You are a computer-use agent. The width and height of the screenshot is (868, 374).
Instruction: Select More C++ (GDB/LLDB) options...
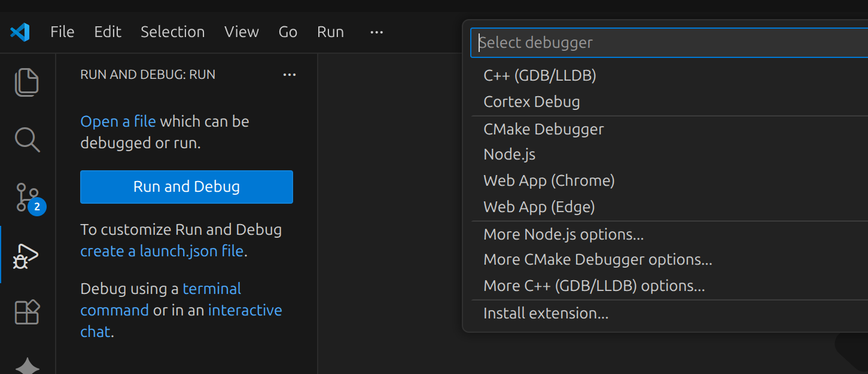670,286
